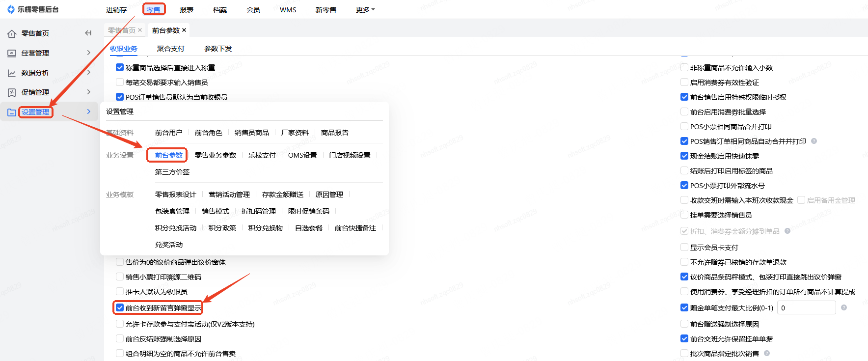Toggle 现金结账启用快速抹零 checkbox

coord(684,156)
